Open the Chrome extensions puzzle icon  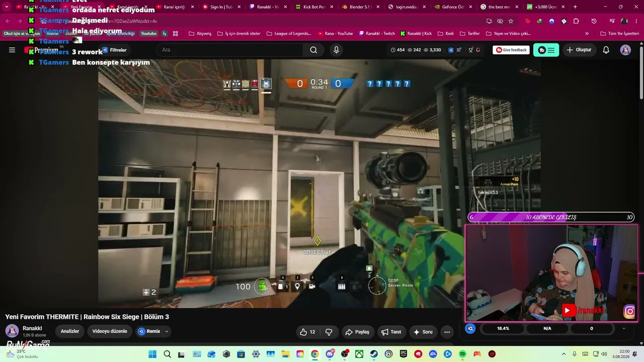point(576,21)
